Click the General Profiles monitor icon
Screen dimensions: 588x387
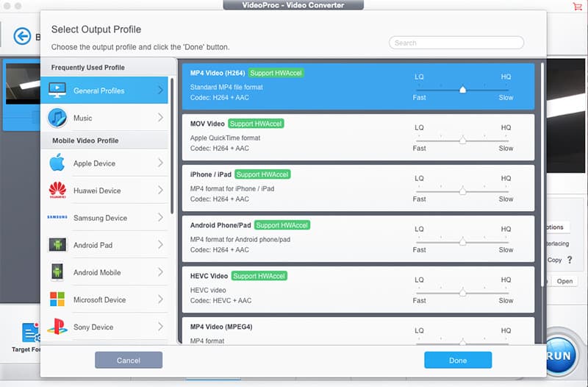(57, 90)
